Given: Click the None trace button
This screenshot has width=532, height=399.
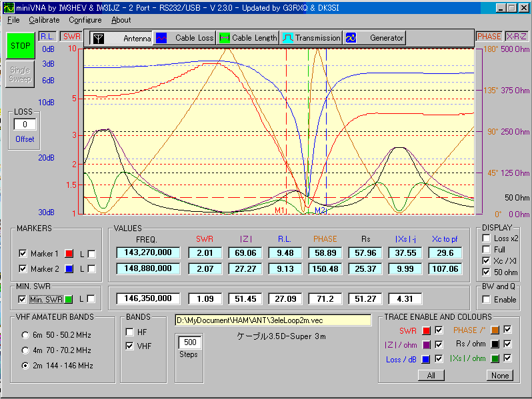Looking at the screenshot, I should [x=499, y=375].
